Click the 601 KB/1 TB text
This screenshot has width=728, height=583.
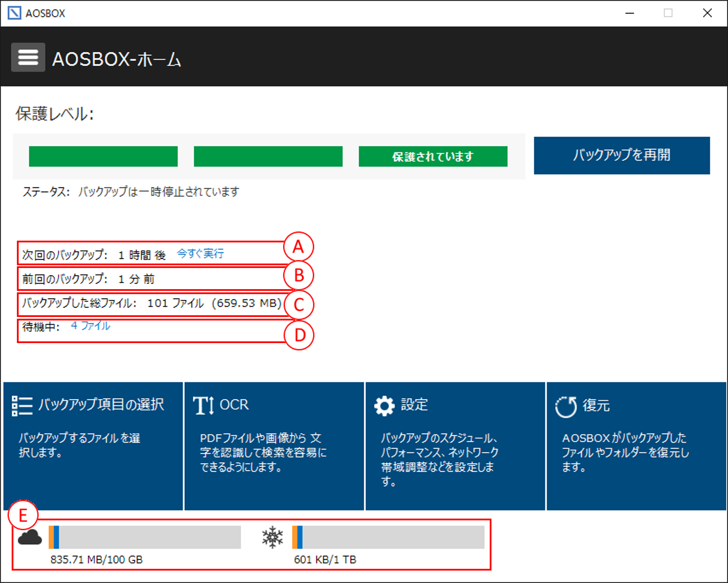(x=325, y=560)
